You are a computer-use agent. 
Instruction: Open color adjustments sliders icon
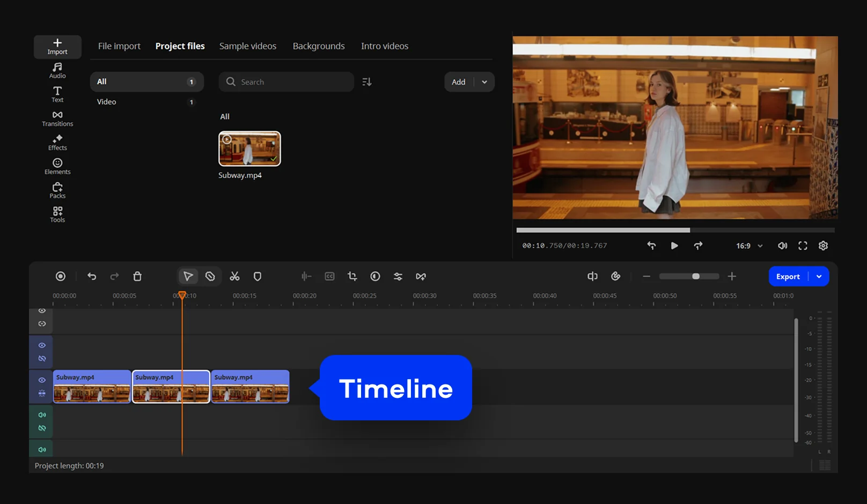398,277
